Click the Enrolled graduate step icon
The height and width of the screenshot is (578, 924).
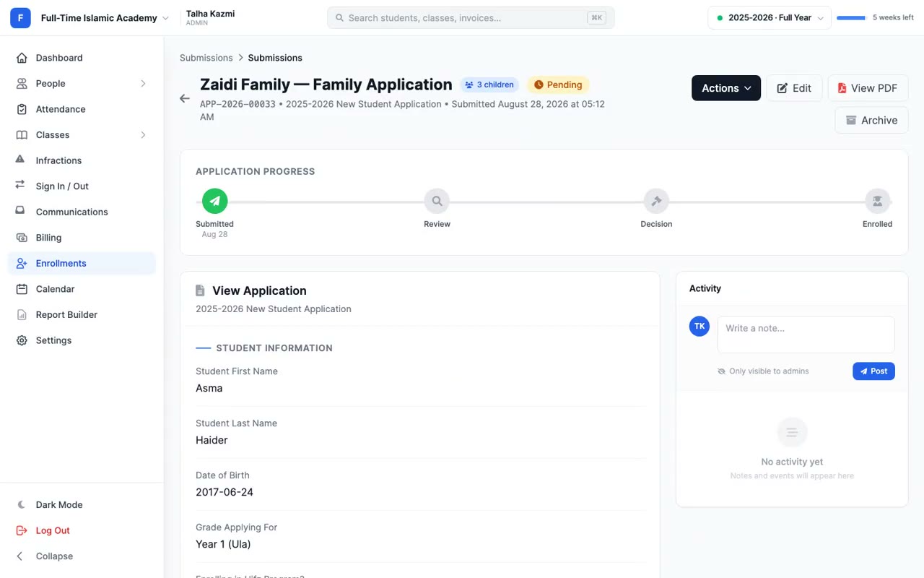[x=877, y=201]
